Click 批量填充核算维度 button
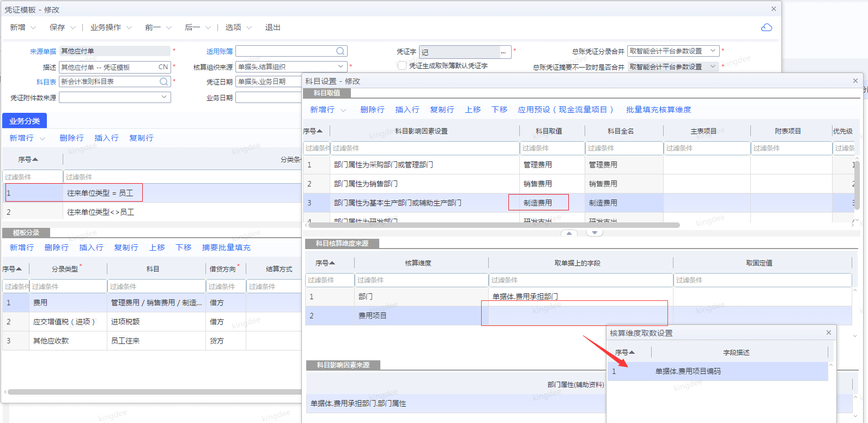The image size is (868, 423). (x=658, y=110)
